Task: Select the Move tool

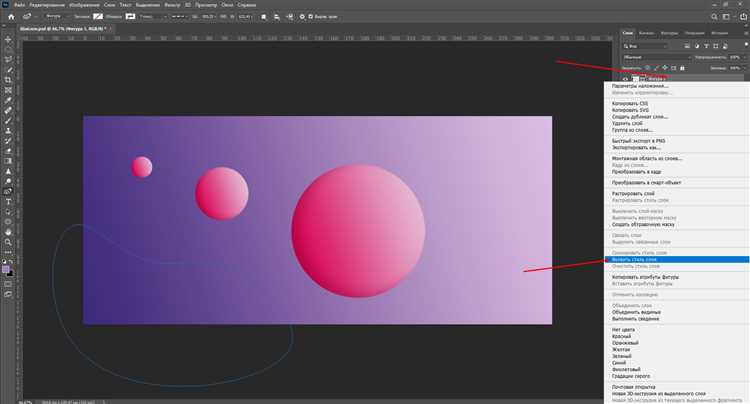Action: coord(8,39)
